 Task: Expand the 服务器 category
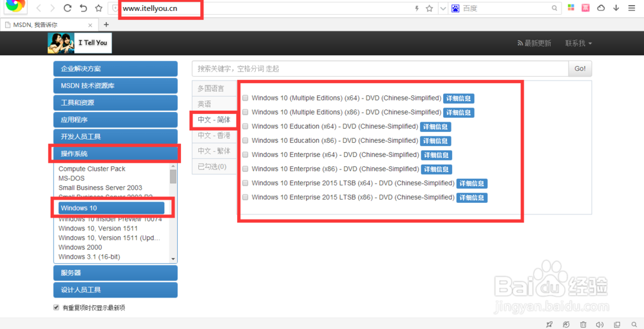115,273
